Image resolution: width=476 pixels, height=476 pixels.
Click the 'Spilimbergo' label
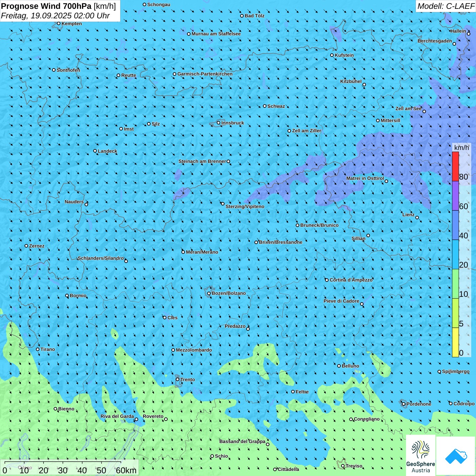click(x=456, y=371)
